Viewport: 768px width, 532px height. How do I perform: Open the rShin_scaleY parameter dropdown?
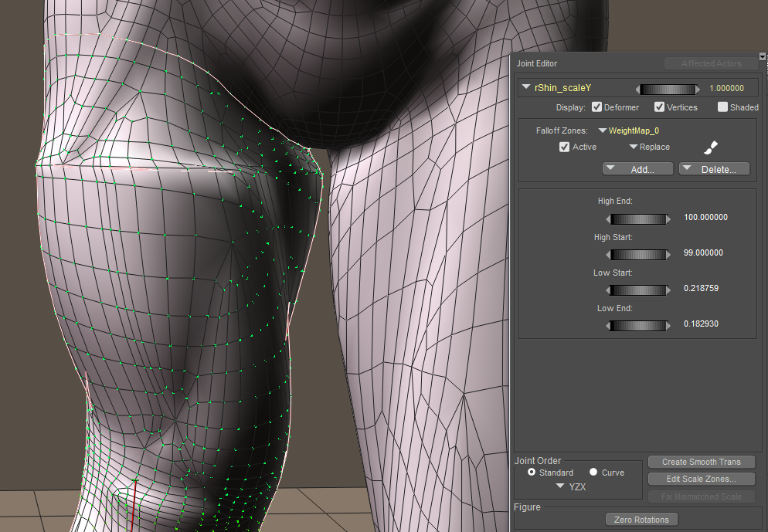pos(526,88)
